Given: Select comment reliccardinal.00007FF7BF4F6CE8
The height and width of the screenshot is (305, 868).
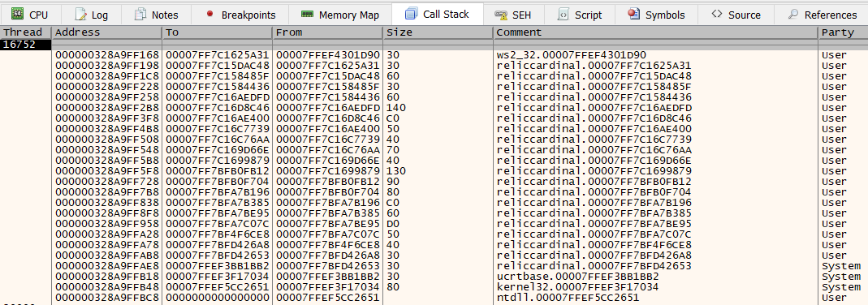Looking at the screenshot, I should 594,244.
